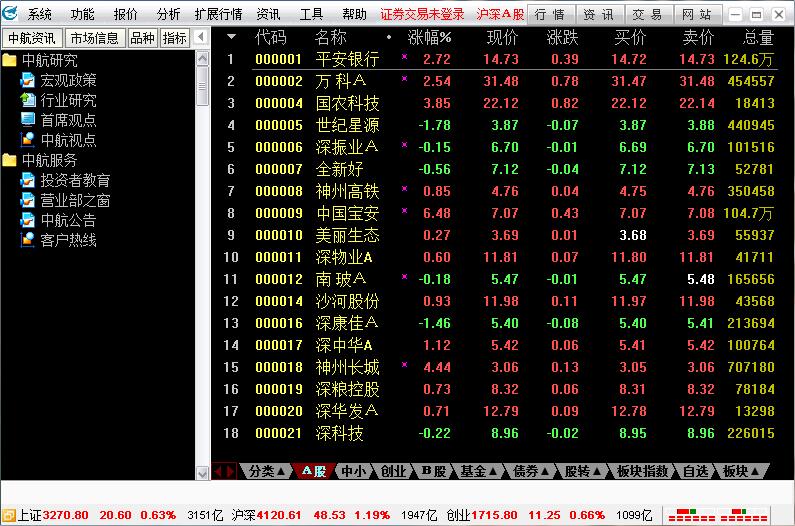The height and width of the screenshot is (526, 795).
Task: Click the 行情 button in top toolbar
Action: coord(550,14)
